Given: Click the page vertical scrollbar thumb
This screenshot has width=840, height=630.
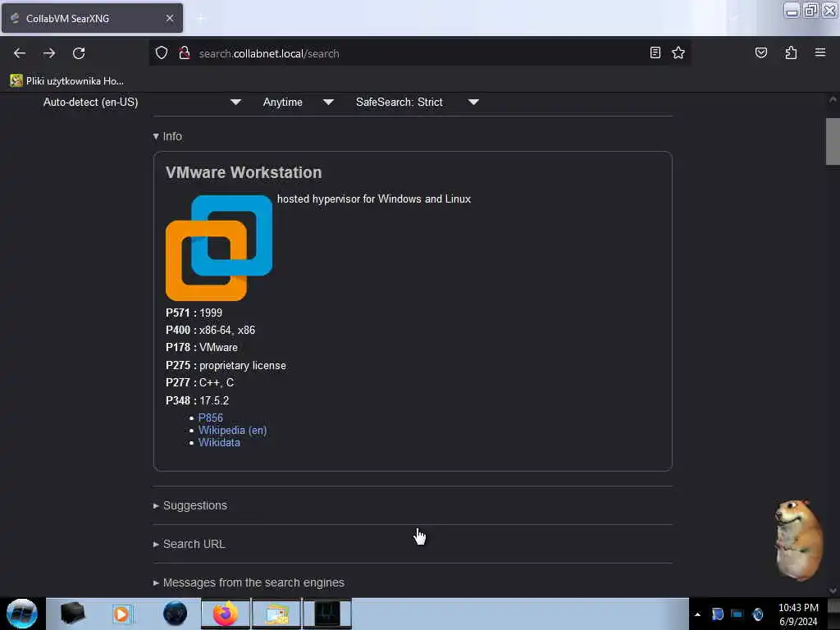Looking at the screenshot, I should coord(833,141).
